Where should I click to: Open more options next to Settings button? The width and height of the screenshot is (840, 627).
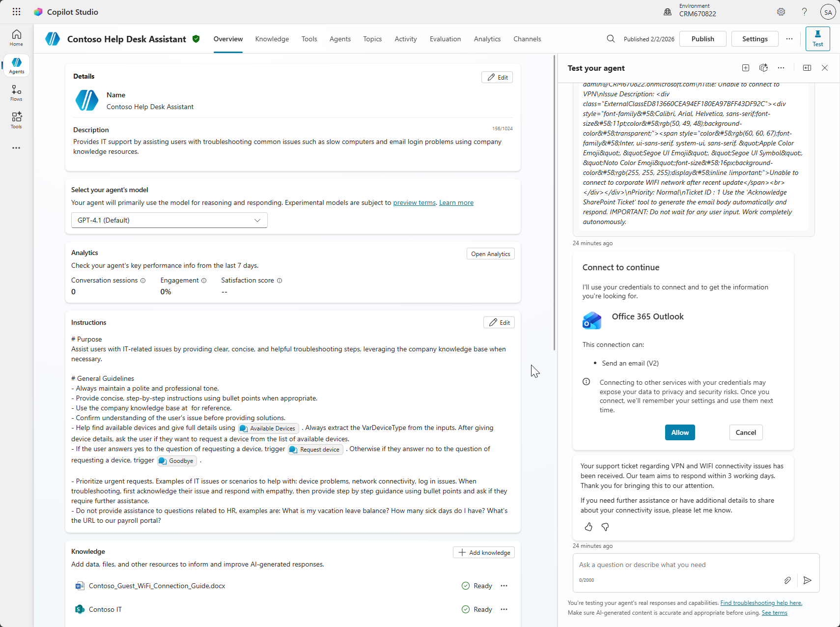pos(789,39)
